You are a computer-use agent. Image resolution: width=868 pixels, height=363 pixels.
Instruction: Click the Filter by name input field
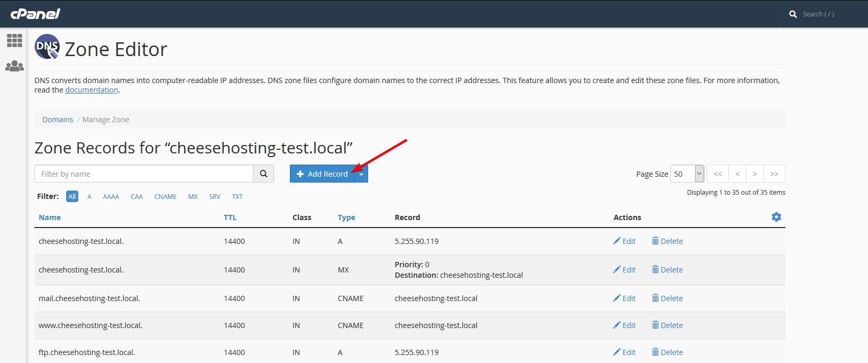coord(143,174)
